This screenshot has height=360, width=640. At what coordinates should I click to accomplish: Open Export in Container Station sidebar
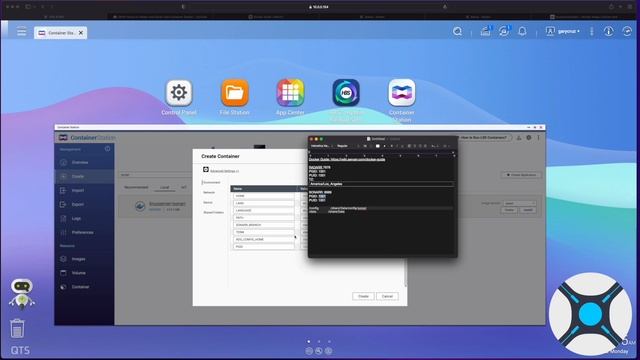click(x=84, y=204)
